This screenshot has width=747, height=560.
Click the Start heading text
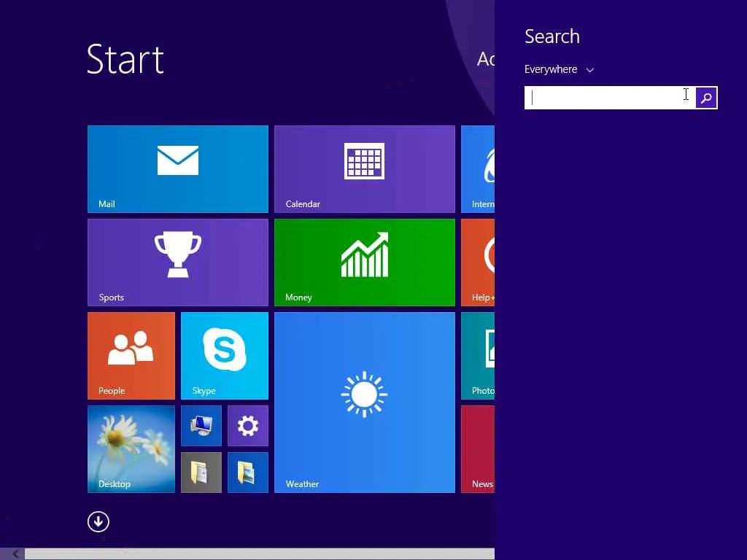[x=125, y=59]
